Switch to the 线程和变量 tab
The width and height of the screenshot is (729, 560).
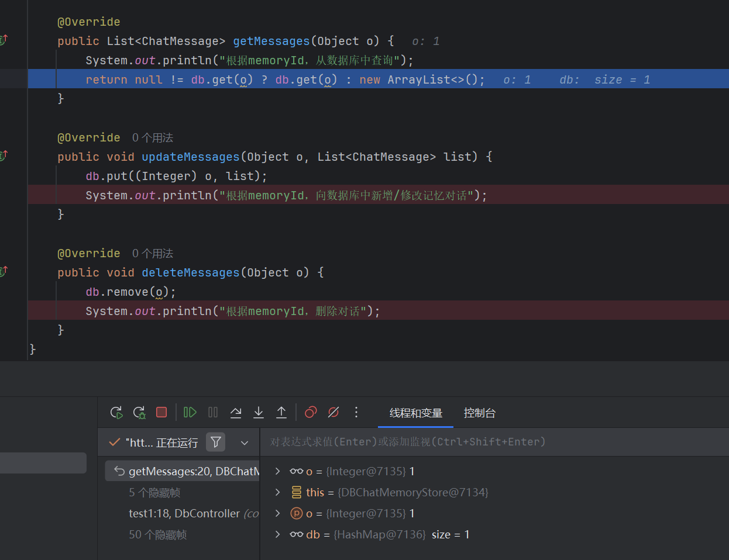(416, 413)
